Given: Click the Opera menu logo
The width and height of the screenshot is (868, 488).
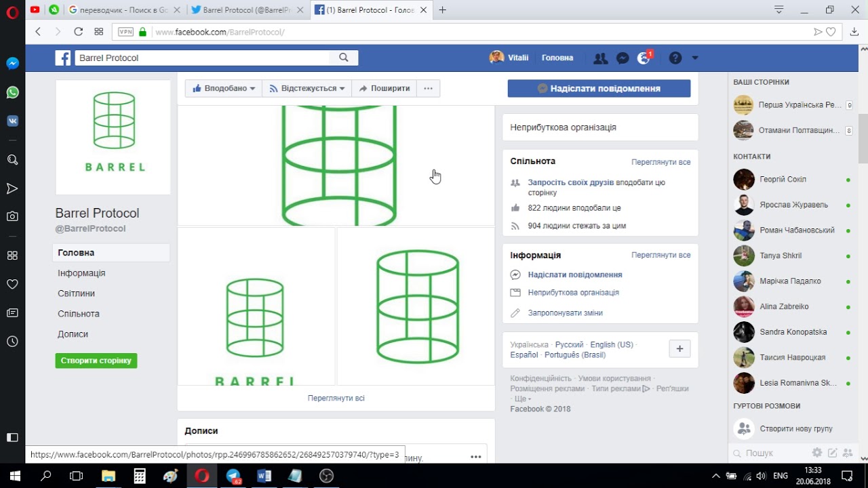Looking at the screenshot, I should [12, 12].
